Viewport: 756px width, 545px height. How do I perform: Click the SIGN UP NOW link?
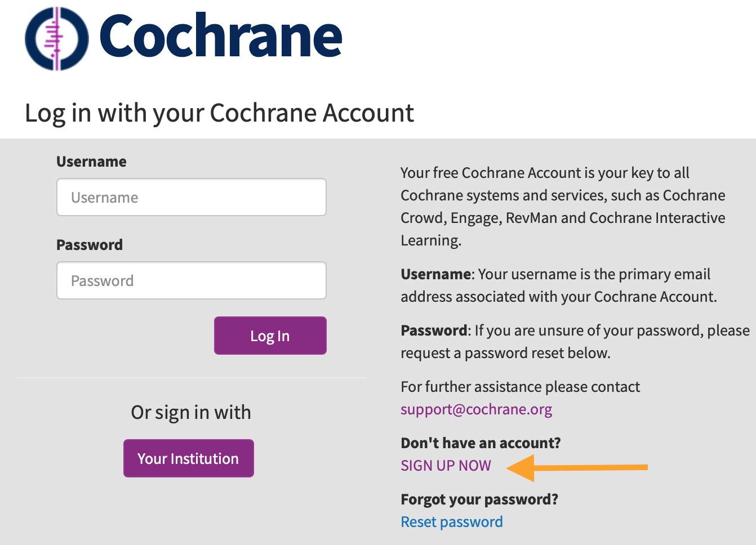446,466
